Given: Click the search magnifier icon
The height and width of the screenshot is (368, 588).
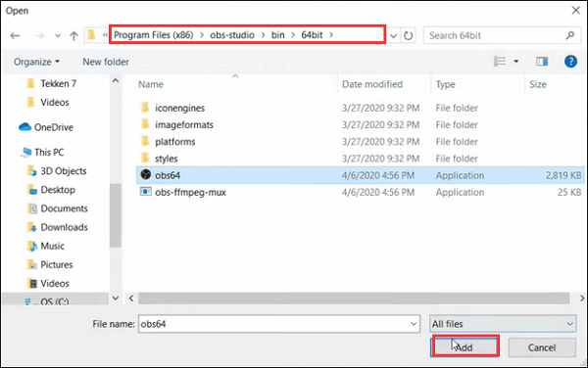Looking at the screenshot, I should click(x=570, y=35).
